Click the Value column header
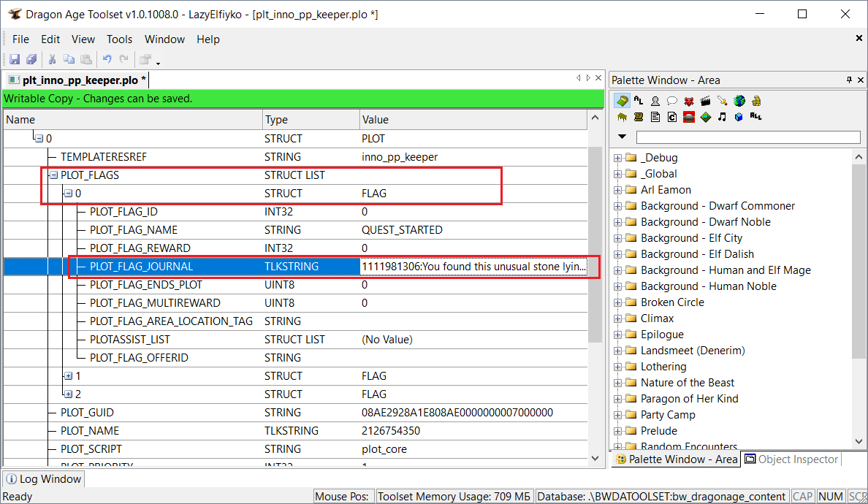Viewport: 868px width, 504px height. pyautogui.click(x=473, y=120)
